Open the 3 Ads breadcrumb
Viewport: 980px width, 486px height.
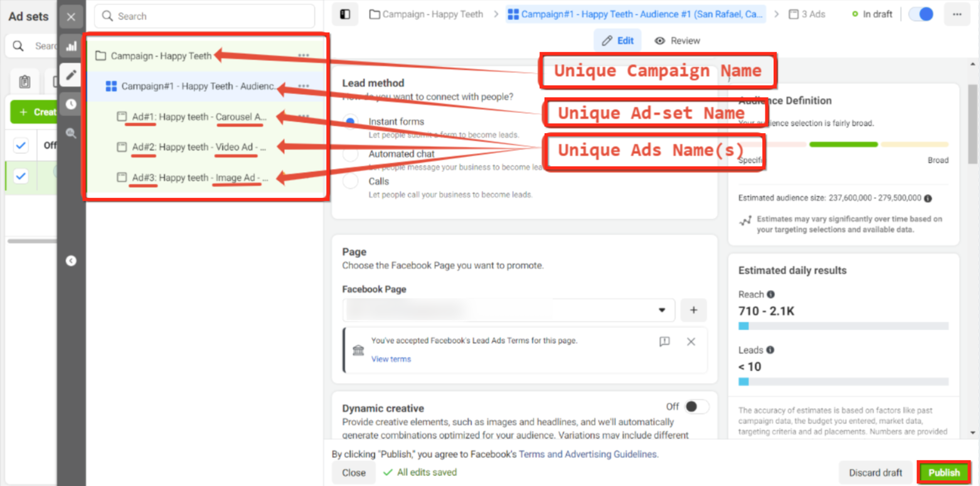coord(807,14)
